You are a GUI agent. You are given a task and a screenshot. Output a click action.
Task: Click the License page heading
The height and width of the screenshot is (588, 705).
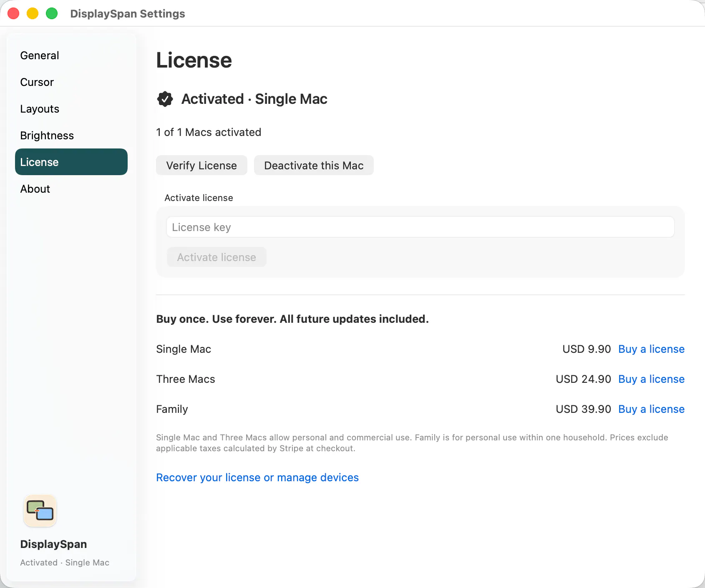click(194, 60)
